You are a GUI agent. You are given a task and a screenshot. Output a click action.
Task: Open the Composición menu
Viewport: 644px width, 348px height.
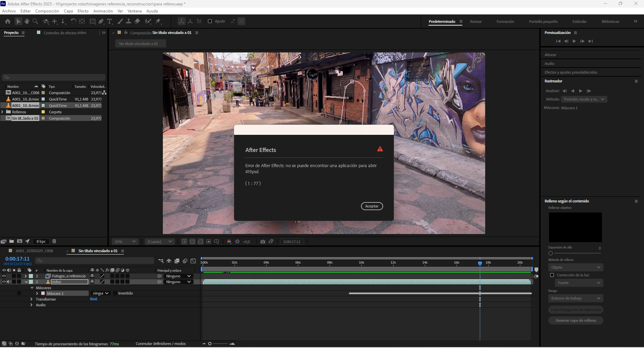47,11
